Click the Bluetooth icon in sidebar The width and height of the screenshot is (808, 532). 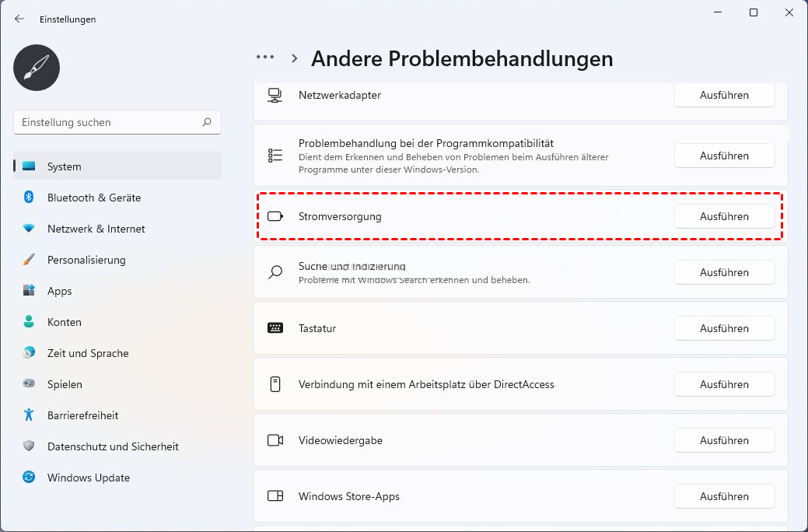pyautogui.click(x=29, y=197)
